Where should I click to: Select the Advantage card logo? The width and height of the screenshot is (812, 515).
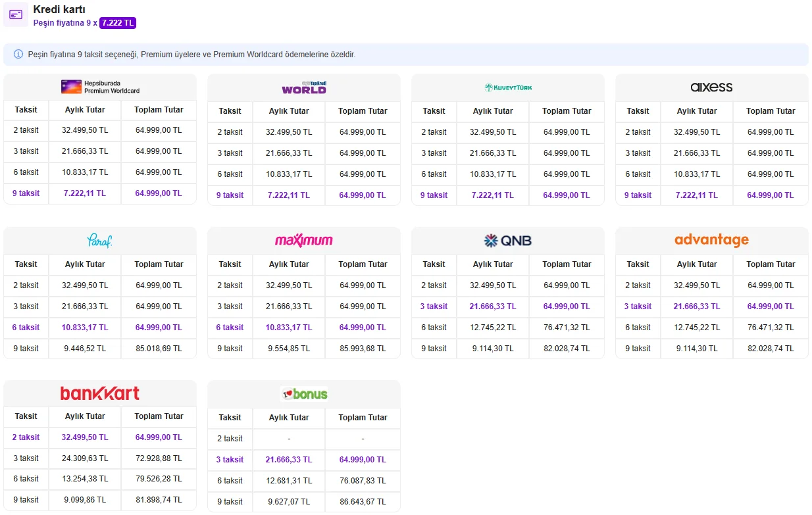pos(711,240)
